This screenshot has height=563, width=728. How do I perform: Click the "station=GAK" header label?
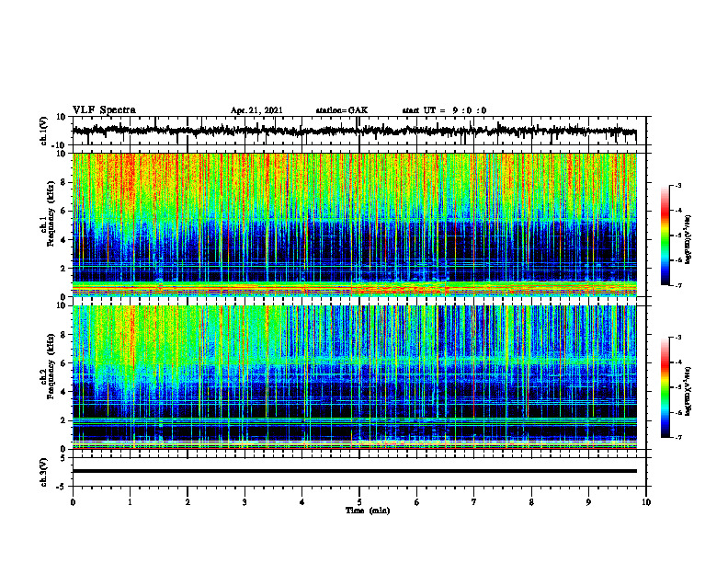(342, 110)
